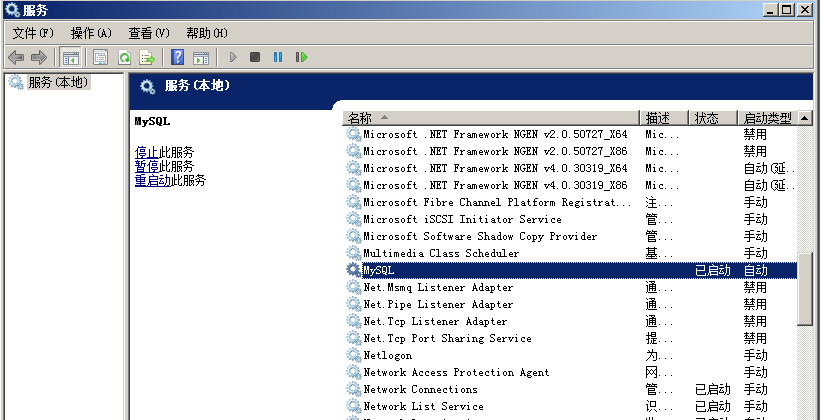This screenshot has width=820, height=420.
Task: Click the gear icon beside MySQL row
Action: point(354,270)
